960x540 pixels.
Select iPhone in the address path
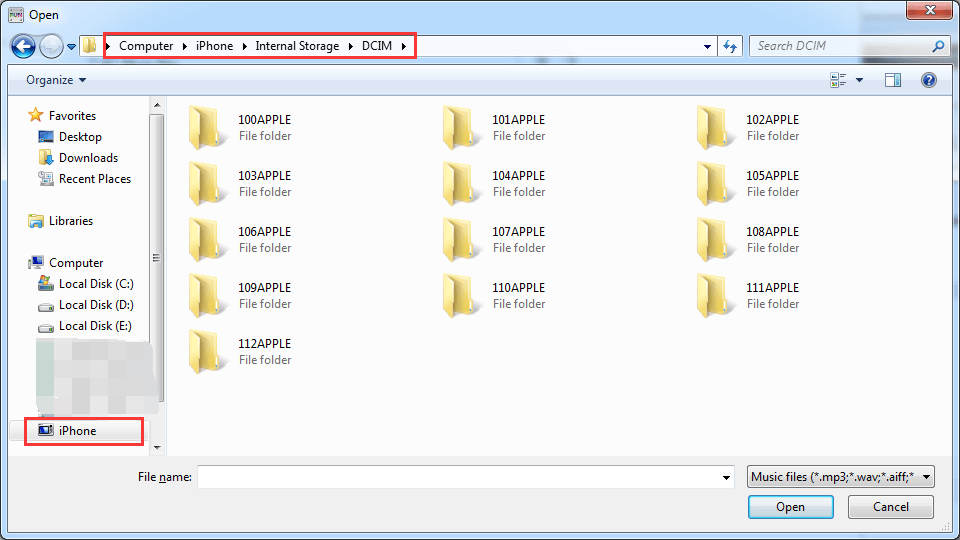tap(214, 46)
